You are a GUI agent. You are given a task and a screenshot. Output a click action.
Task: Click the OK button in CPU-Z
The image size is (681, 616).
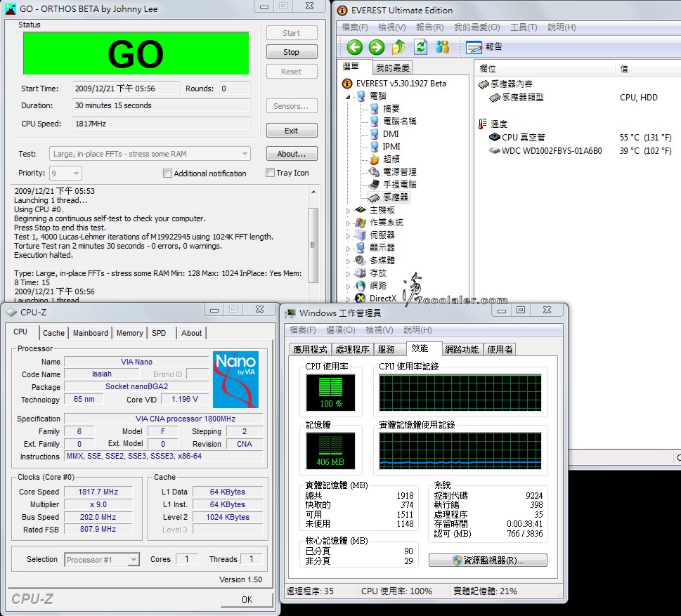click(x=247, y=600)
